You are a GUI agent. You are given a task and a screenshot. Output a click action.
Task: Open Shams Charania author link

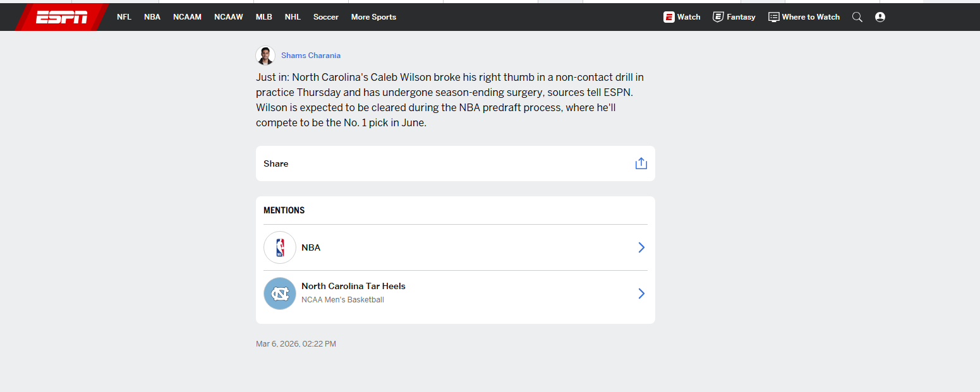[311, 56]
